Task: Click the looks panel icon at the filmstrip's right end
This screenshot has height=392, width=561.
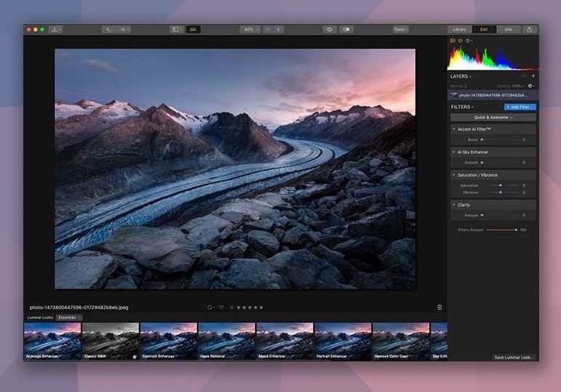Action: [x=440, y=307]
